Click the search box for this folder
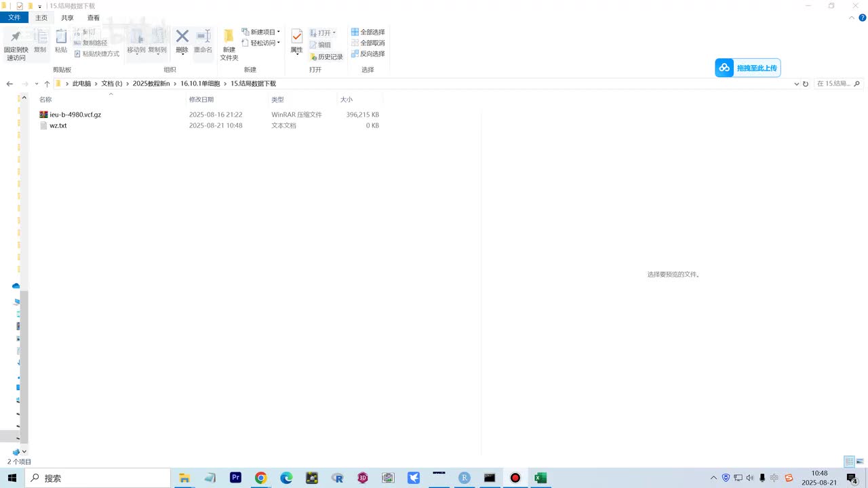Viewport: 868px width, 488px height. [839, 83]
